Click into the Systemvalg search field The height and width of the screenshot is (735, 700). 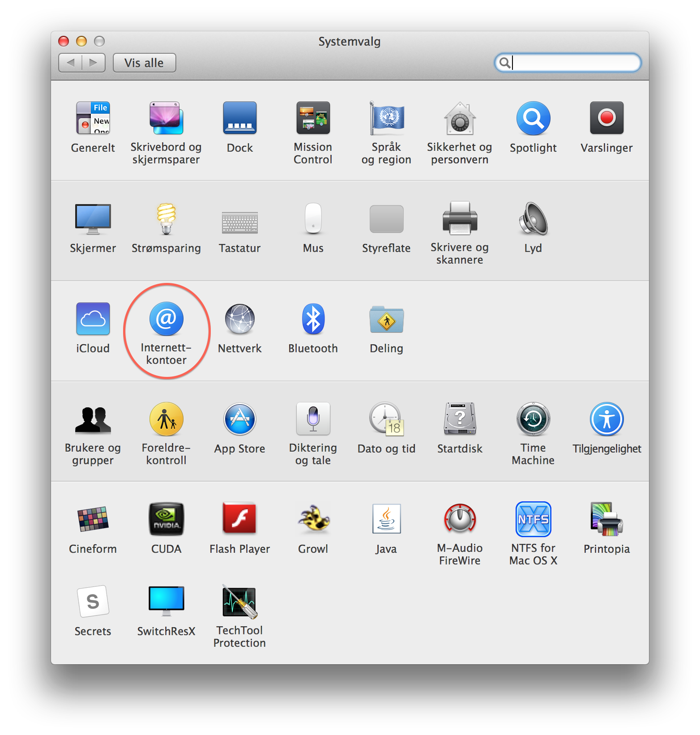[x=568, y=63]
